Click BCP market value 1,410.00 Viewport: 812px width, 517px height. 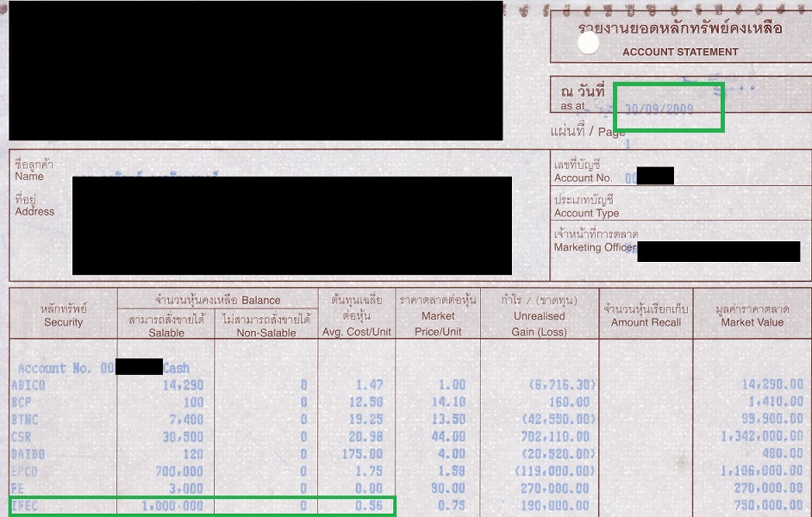776,402
